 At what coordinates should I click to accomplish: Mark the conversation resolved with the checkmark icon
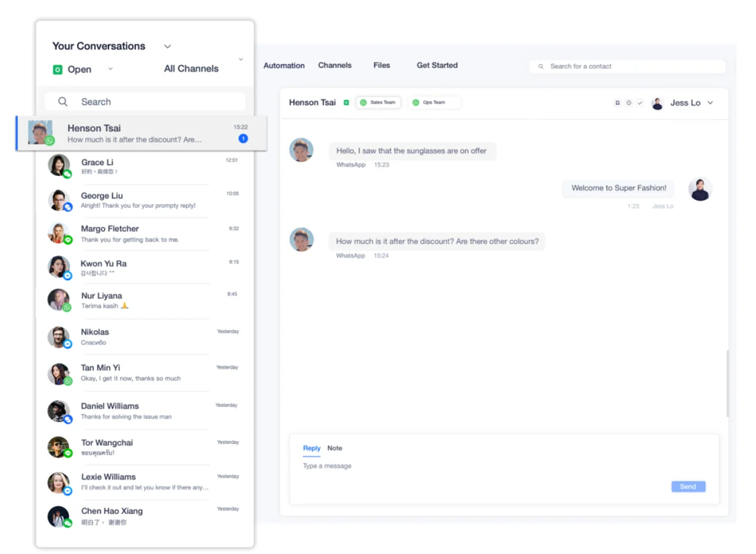pos(640,102)
